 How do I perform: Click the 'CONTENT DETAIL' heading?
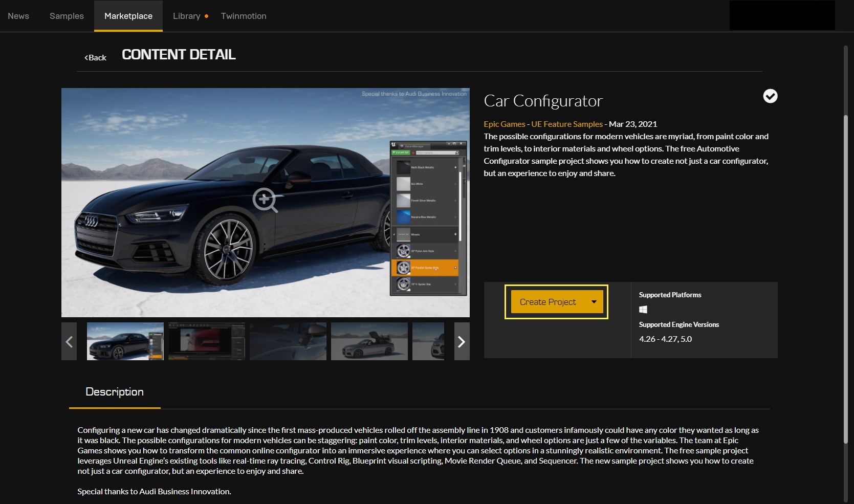179,55
